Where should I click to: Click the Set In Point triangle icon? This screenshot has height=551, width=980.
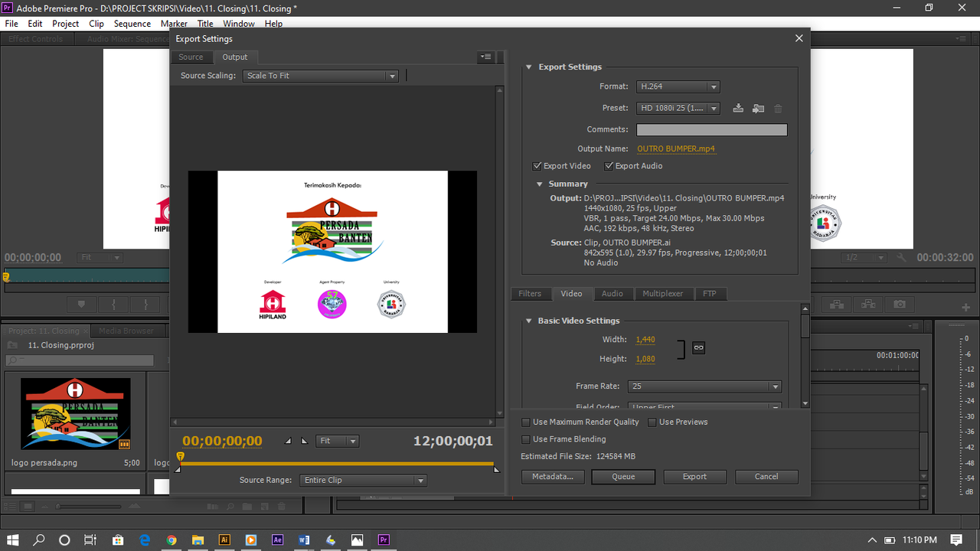coord(289,441)
